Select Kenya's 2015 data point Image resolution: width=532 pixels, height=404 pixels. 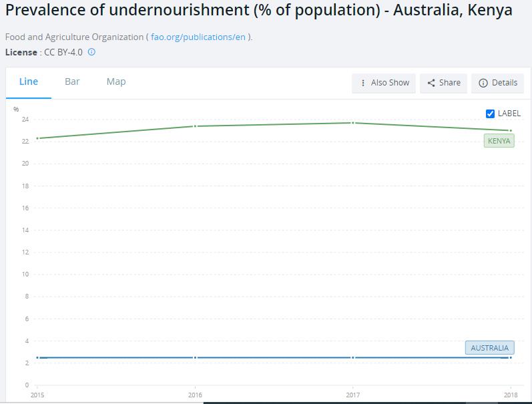(x=37, y=138)
